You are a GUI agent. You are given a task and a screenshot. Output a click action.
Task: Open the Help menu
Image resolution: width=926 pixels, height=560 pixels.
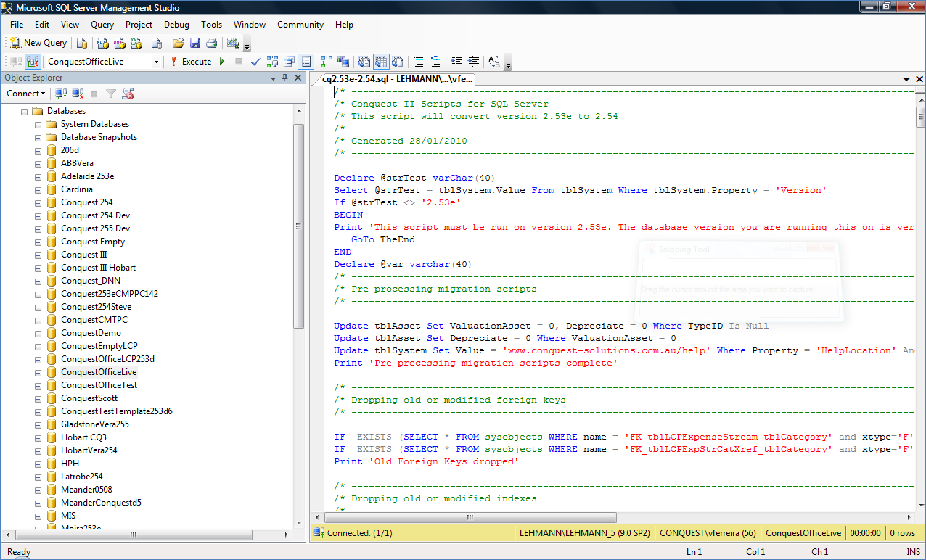[344, 25]
